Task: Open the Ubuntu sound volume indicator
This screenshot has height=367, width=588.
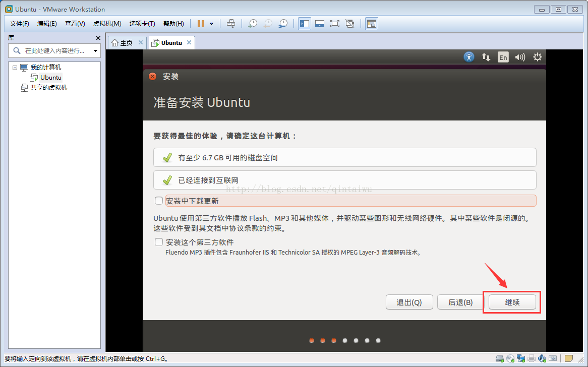Action: [x=520, y=57]
